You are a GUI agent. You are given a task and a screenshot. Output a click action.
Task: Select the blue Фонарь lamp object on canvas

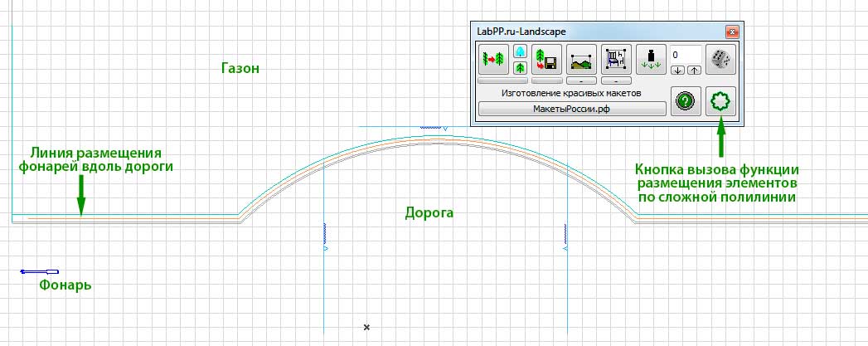(x=39, y=271)
